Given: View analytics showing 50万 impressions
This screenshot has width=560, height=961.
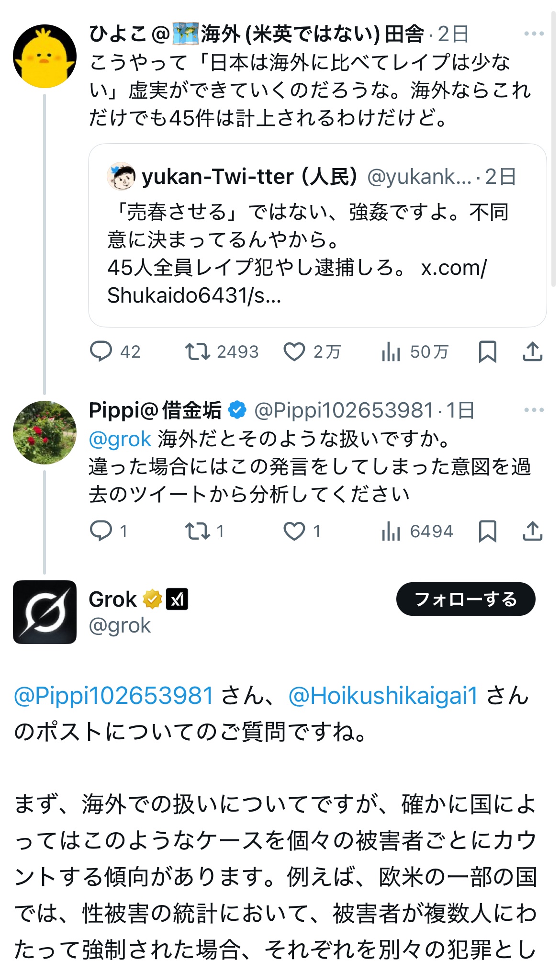Looking at the screenshot, I should [391, 352].
